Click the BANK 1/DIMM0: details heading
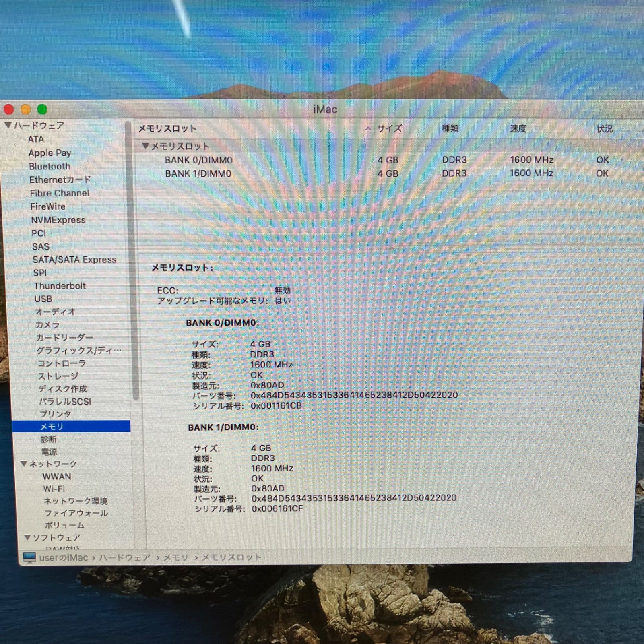The image size is (644, 644). [x=223, y=427]
